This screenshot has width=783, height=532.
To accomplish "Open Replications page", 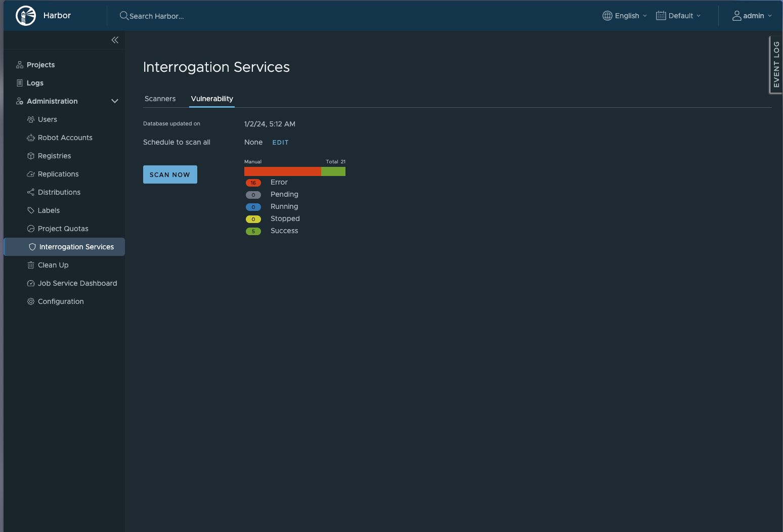I will [58, 174].
